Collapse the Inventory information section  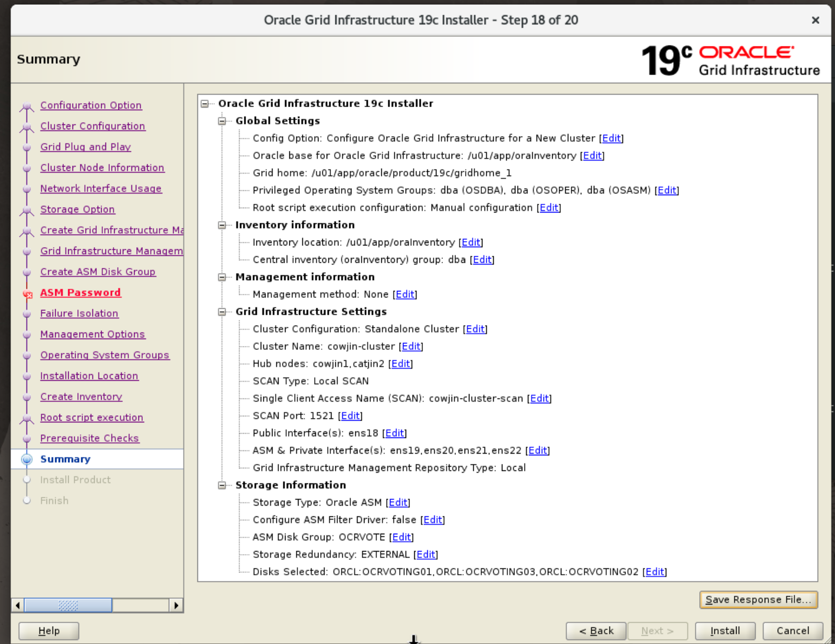pos(222,225)
